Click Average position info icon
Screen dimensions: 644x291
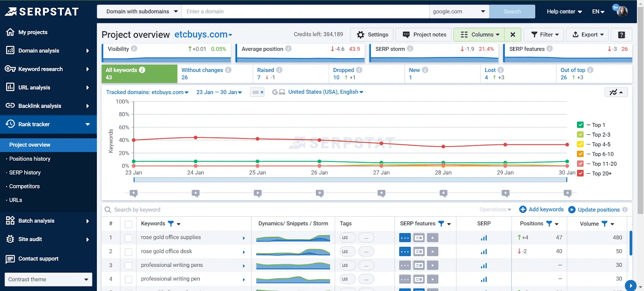(x=288, y=49)
